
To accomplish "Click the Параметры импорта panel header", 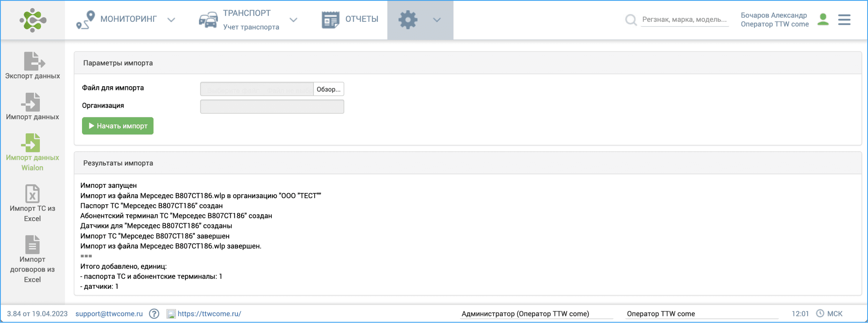I will [468, 63].
